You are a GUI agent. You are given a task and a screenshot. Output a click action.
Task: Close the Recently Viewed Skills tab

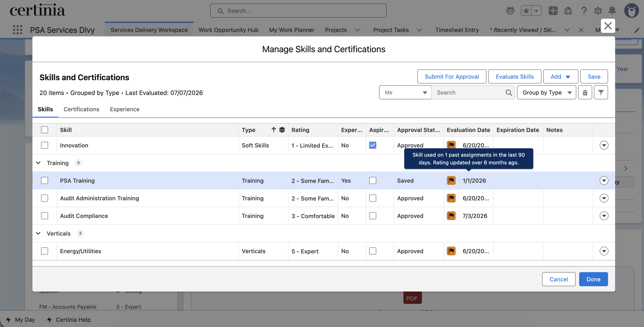click(x=581, y=30)
